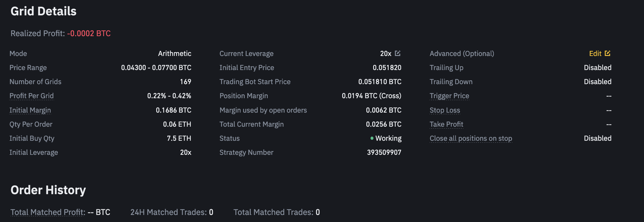Open the Profit Per Grid tooltip label
644x222 pixels.
pyautogui.click(x=32, y=96)
